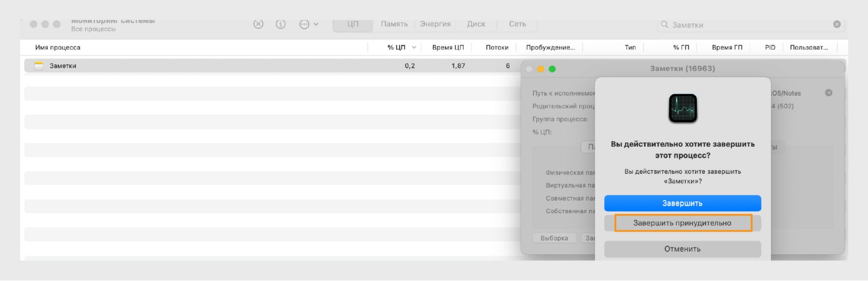Sort by % ЦП column header

[396, 48]
